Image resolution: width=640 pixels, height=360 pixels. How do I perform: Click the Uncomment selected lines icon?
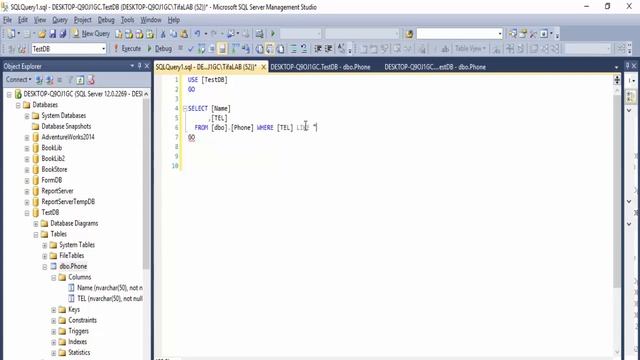(x=304, y=49)
